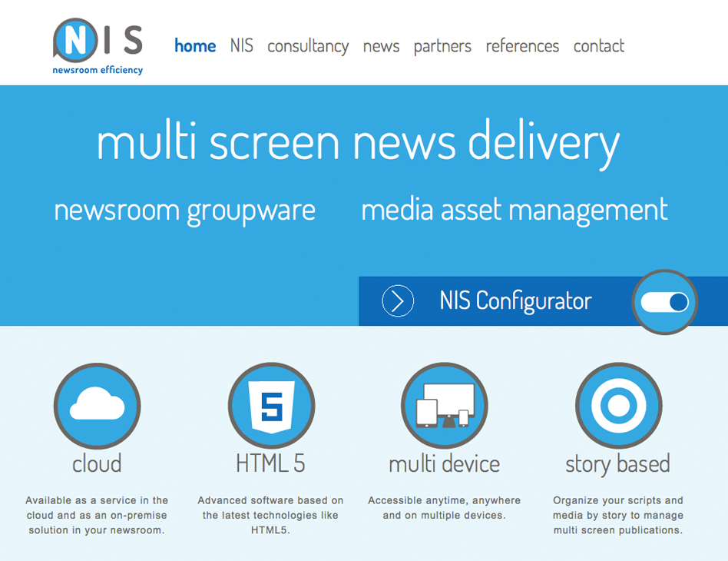Click the "newsroom efficiency" tagline
Viewport: 728px width, 561px height.
98,70
